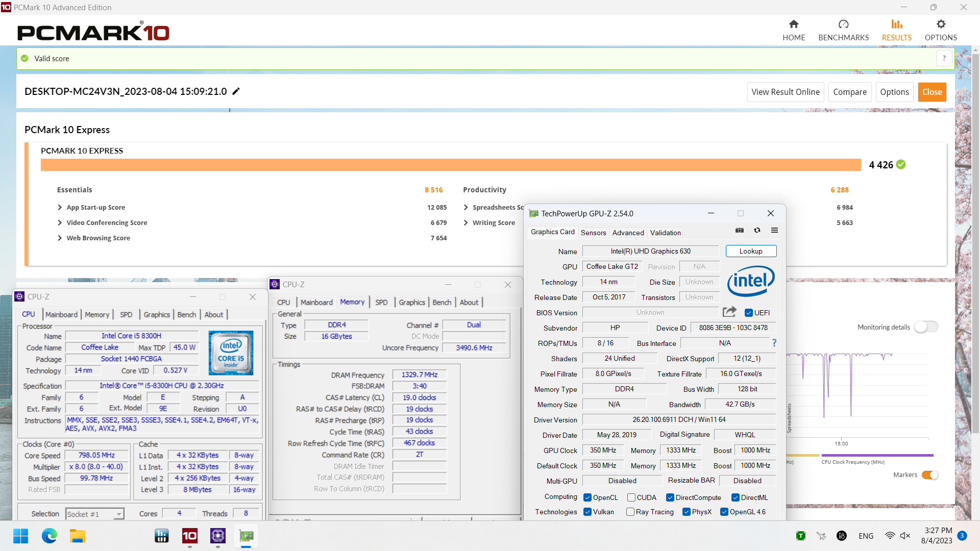Open the RESULTS section icon

pos(896,24)
